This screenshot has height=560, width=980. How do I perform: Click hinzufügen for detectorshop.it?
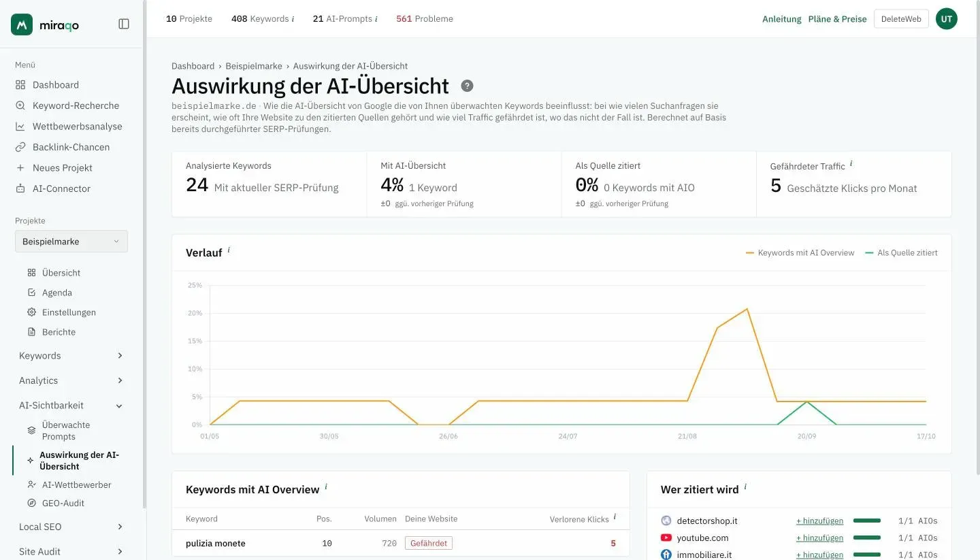819,521
